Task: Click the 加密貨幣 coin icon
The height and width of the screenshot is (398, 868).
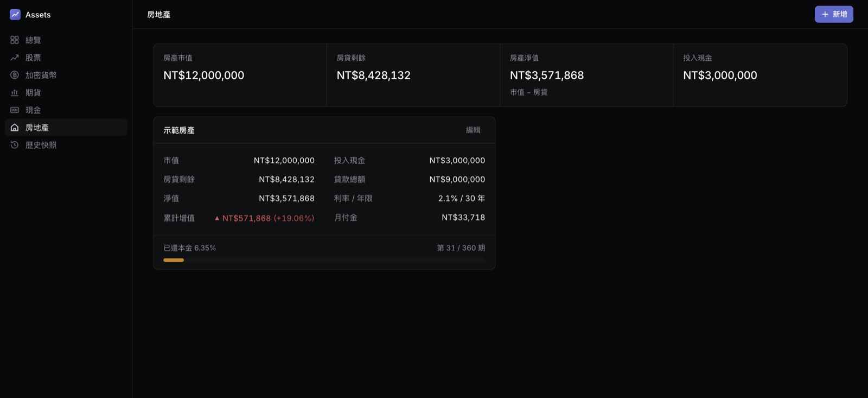Action: (15, 75)
